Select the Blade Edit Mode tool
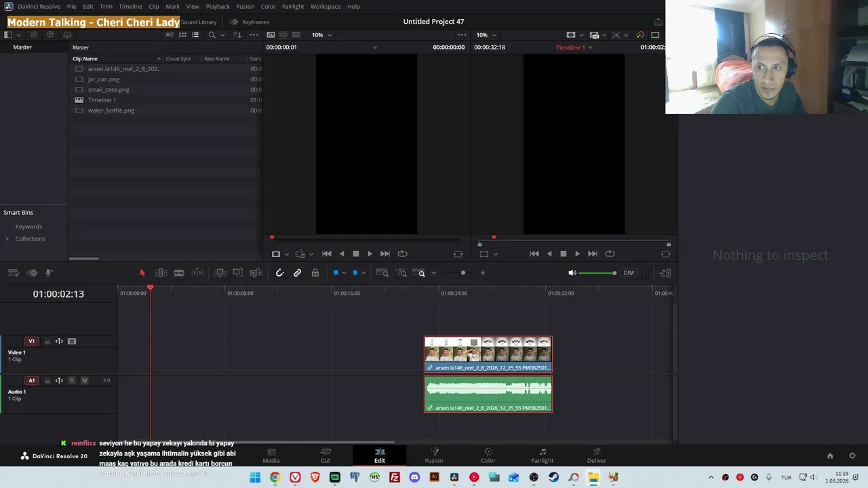 179,273
